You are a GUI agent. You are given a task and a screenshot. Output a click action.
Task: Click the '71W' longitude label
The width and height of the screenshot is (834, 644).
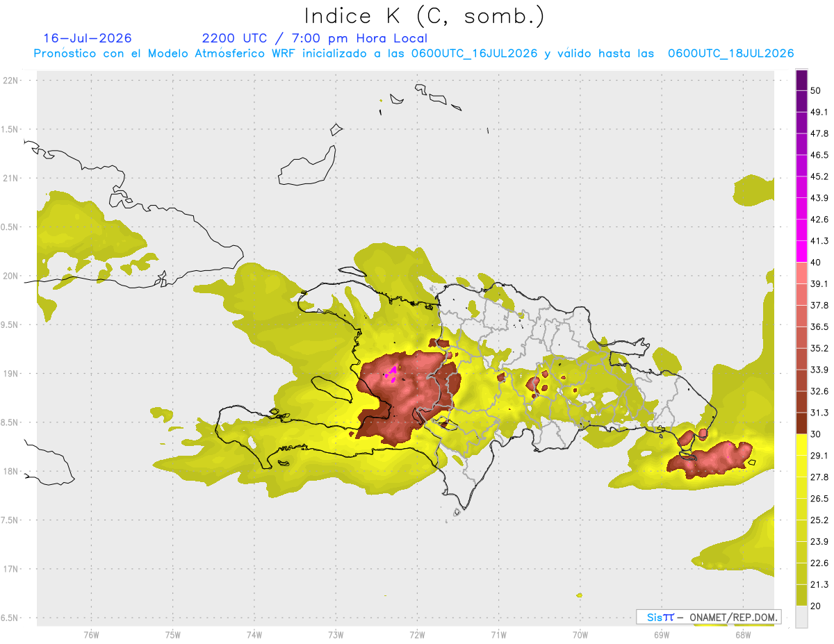pos(498,635)
